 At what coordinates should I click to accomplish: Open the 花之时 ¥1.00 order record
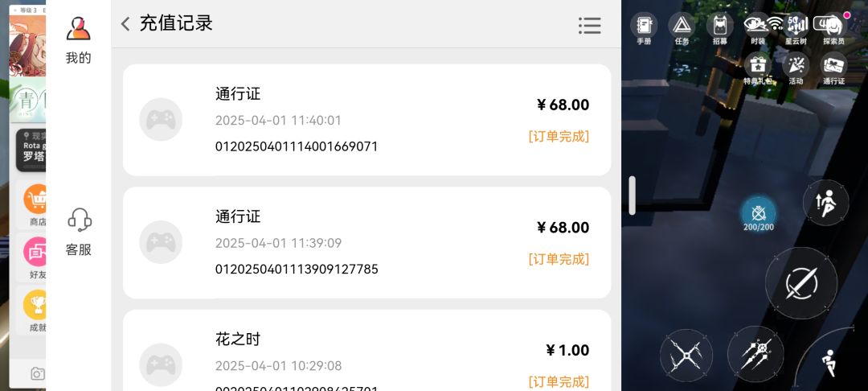[x=367, y=350]
